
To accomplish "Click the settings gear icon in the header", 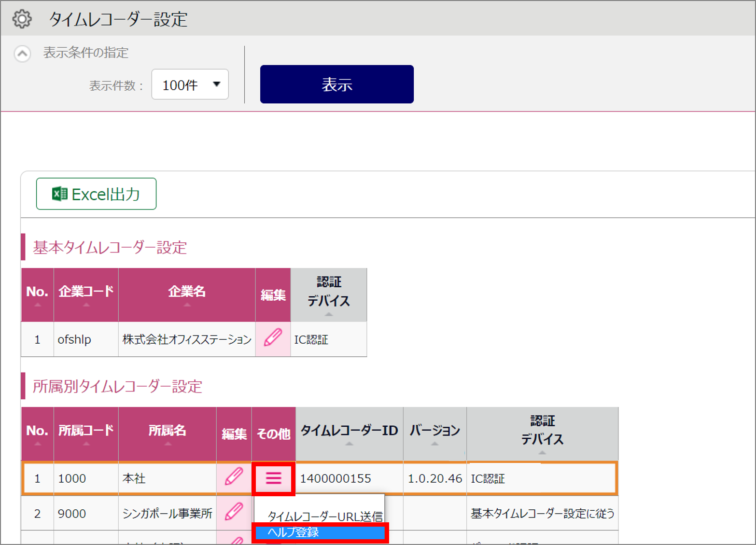I will tap(22, 19).
